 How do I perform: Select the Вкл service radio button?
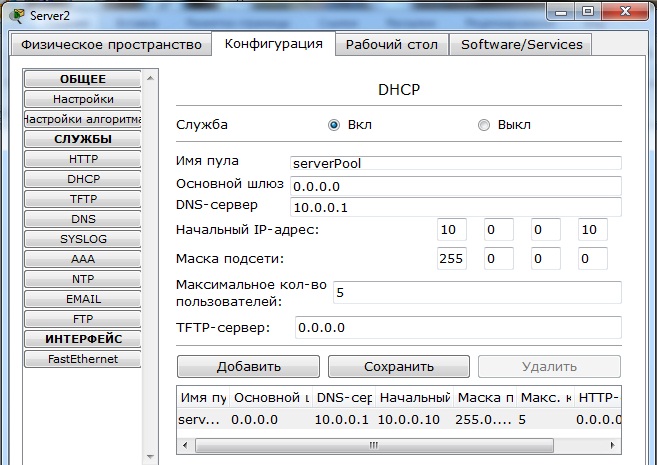coord(334,125)
